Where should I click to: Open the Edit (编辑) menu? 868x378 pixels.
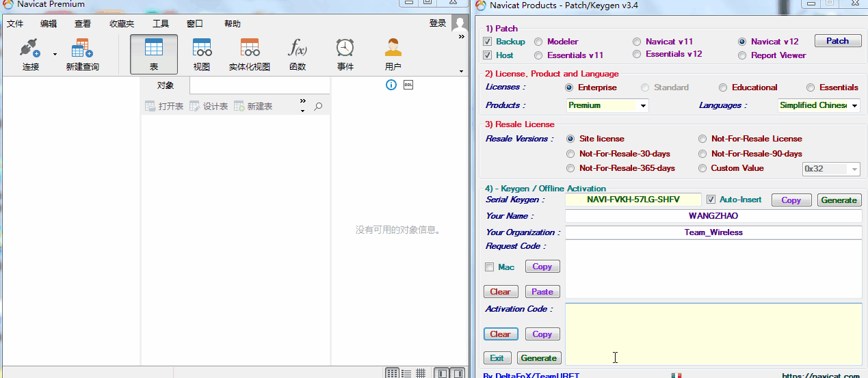tap(49, 24)
